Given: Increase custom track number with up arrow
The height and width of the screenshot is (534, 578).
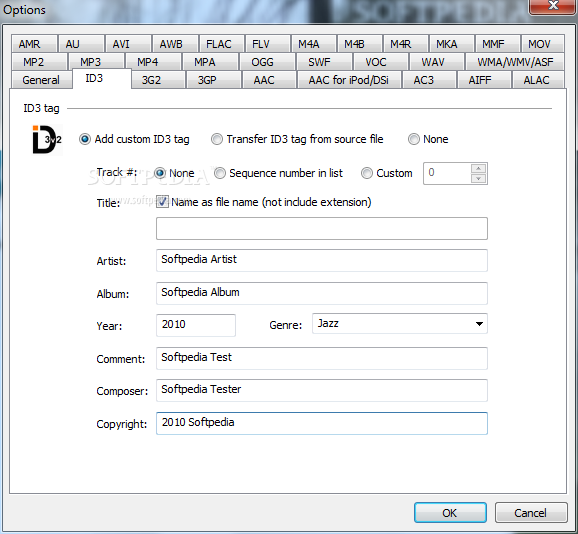Looking at the screenshot, I should [x=478, y=168].
